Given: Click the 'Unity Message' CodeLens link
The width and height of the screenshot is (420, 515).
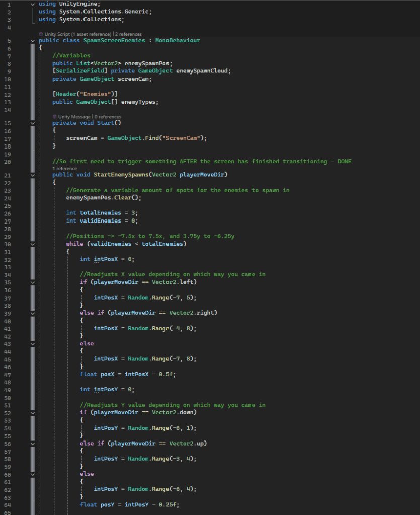Looking at the screenshot, I should [x=74, y=117].
